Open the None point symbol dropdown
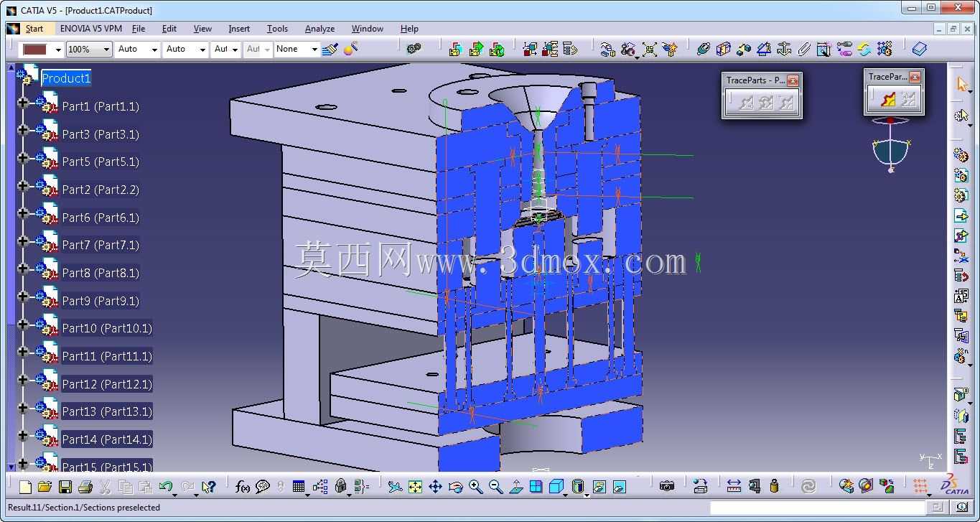The image size is (980, 522). click(314, 50)
